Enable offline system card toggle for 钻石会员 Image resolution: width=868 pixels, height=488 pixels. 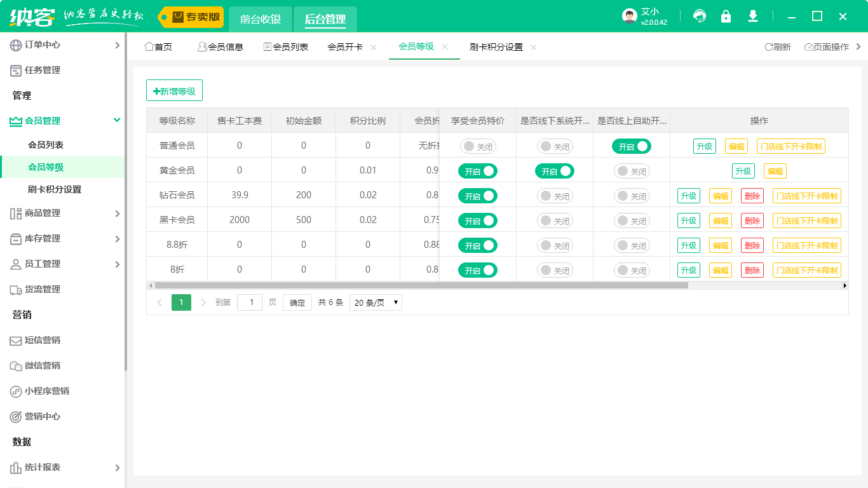tap(555, 196)
